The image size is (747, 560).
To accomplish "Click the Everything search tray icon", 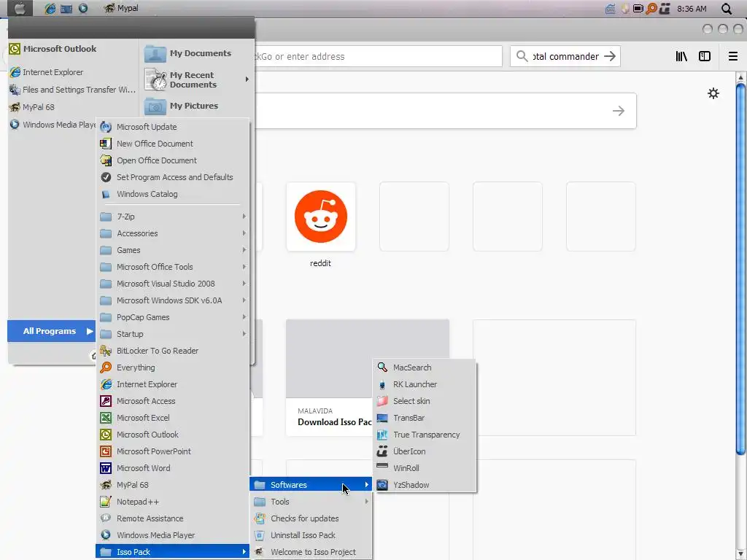I will tap(651, 9).
